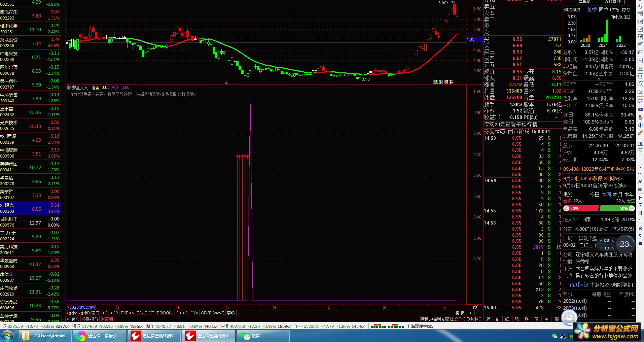This screenshot has height=342, width=644.
Task: Click the 一键全撤 button
Action: [582, 1]
